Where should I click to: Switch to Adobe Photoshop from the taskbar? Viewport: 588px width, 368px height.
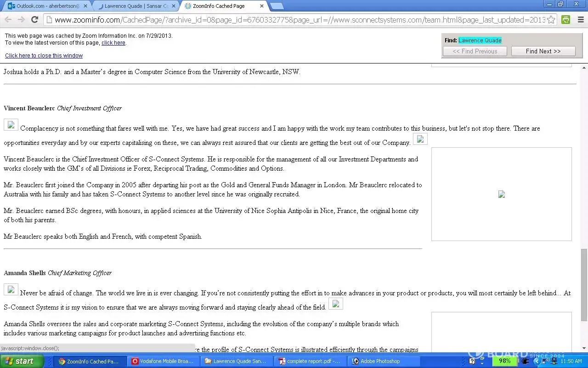click(x=384, y=361)
